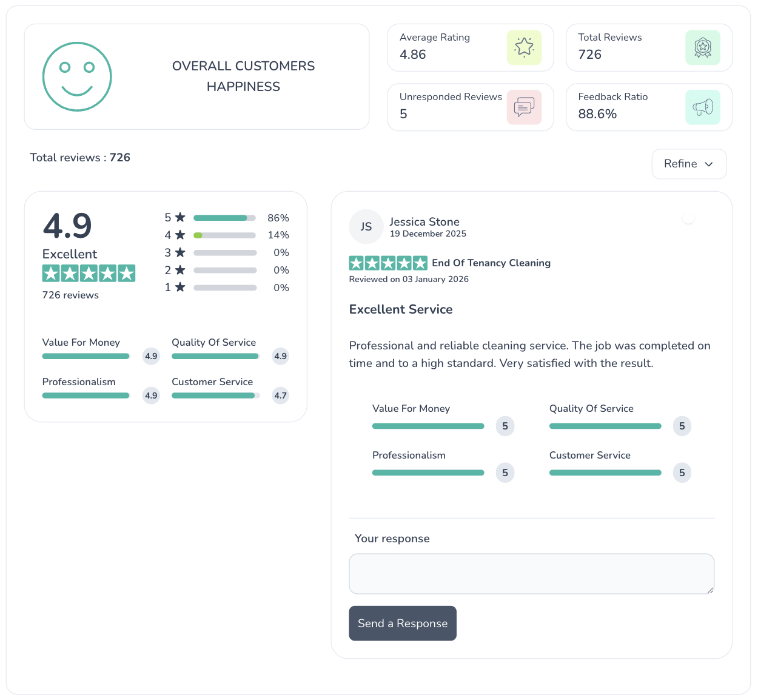Click the 4.9 Professionalism score badge

[x=151, y=395]
